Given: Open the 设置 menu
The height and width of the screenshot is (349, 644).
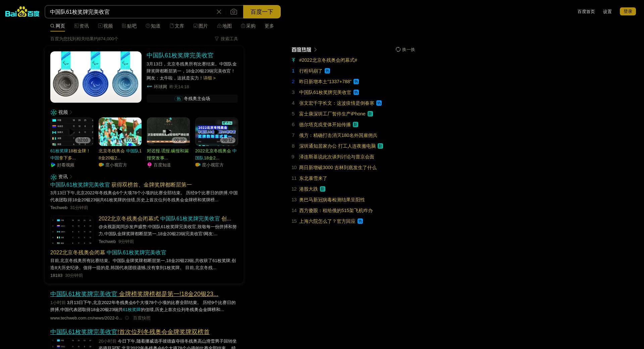Looking at the screenshot, I should coord(607,11).
